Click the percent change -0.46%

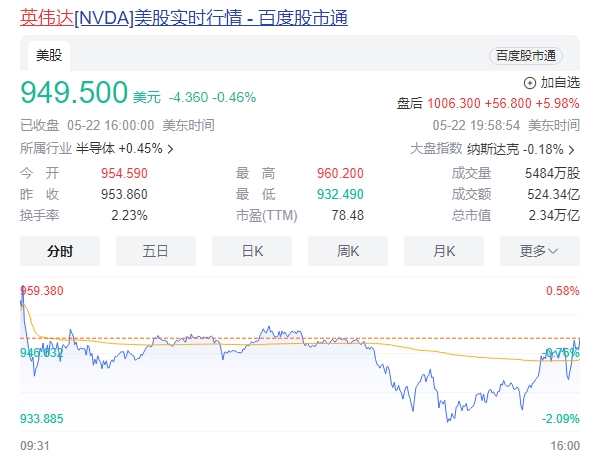[x=234, y=97]
